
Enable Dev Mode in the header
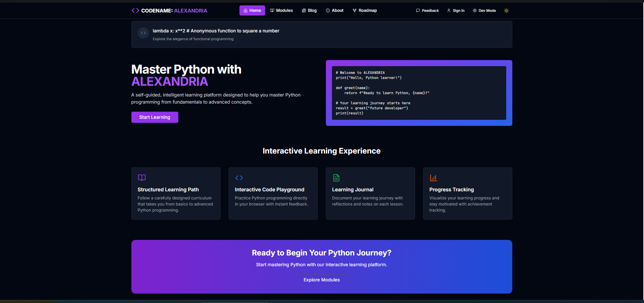pos(484,10)
